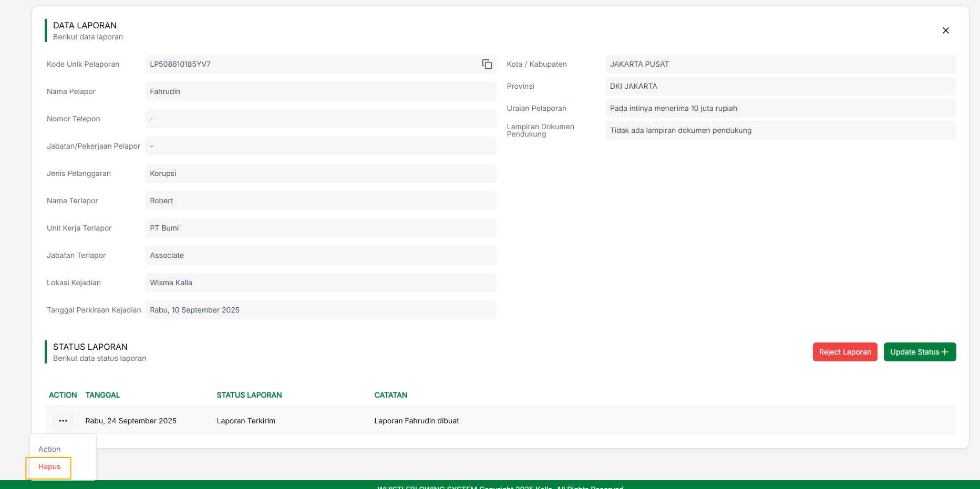Viewport: 980px width, 489px height.
Task: Click the Laporan Terkirim status row
Action: tap(246, 420)
